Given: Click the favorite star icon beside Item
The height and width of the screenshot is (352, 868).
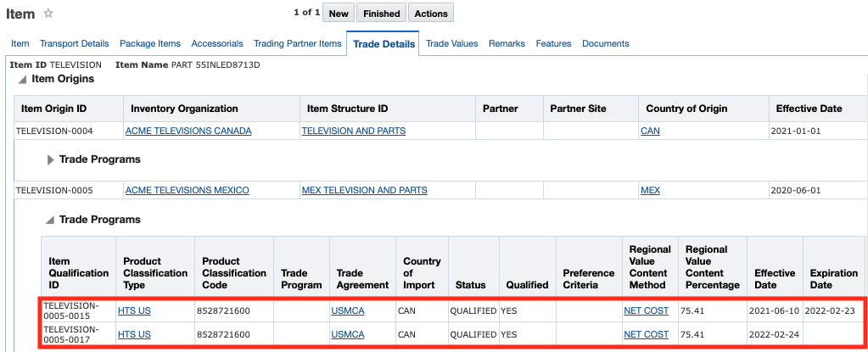Looking at the screenshot, I should 48,14.
